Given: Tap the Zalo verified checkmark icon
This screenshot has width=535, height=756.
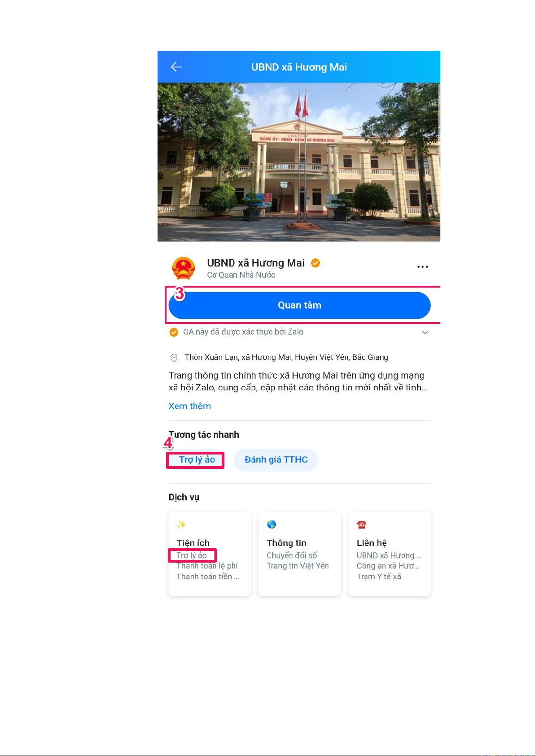Looking at the screenshot, I should pyautogui.click(x=174, y=332).
